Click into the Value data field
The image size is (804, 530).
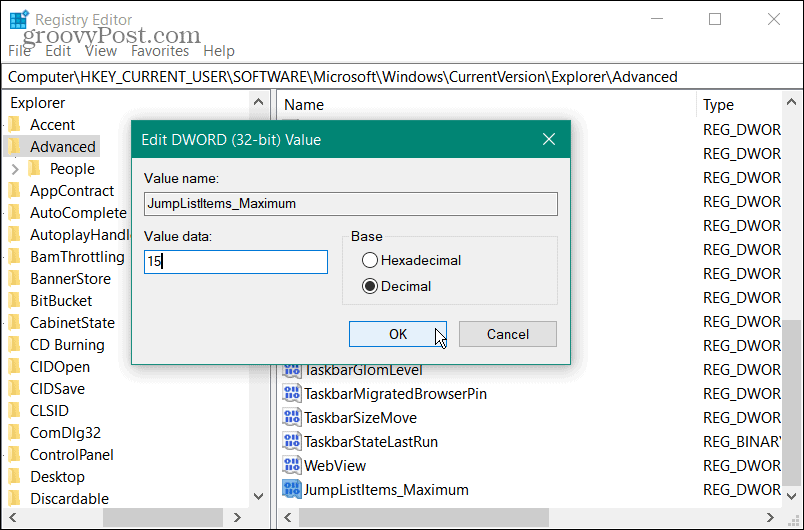point(236,262)
